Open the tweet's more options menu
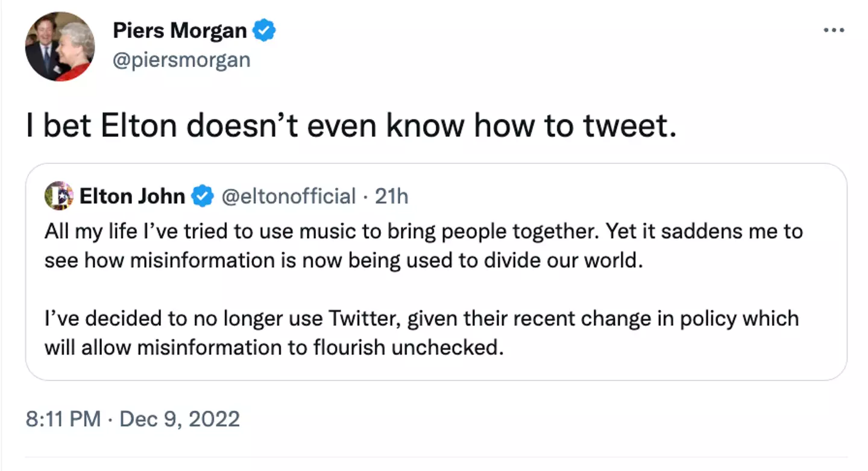 click(834, 30)
